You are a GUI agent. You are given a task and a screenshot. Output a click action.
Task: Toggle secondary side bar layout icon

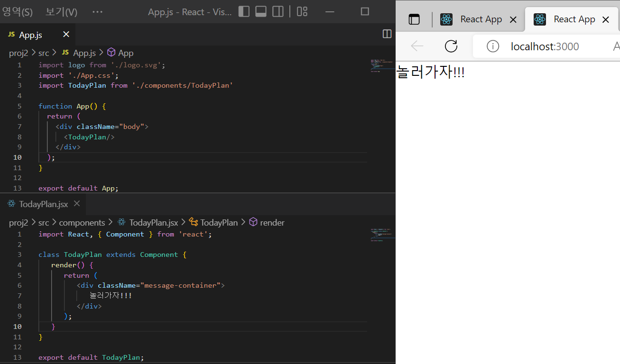[278, 11]
